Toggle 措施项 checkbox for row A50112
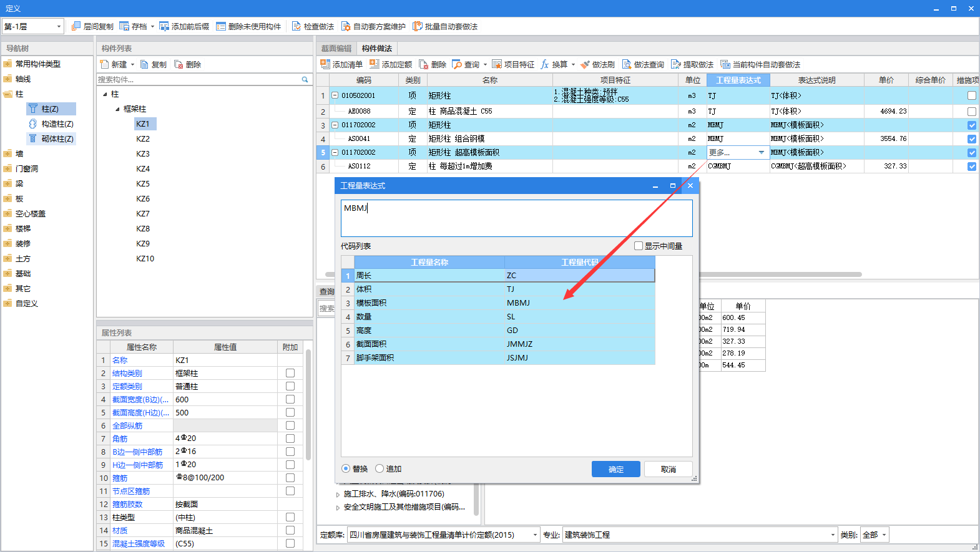 click(x=972, y=166)
